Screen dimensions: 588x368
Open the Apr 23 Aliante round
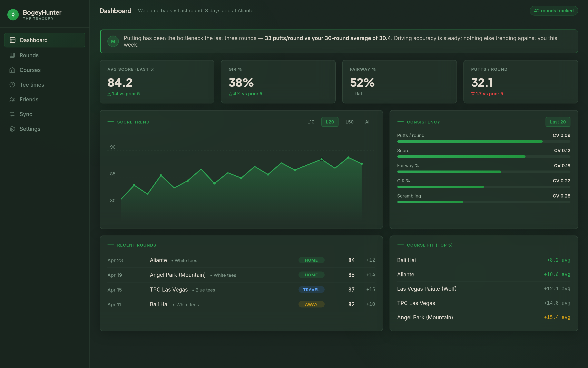coord(241,260)
